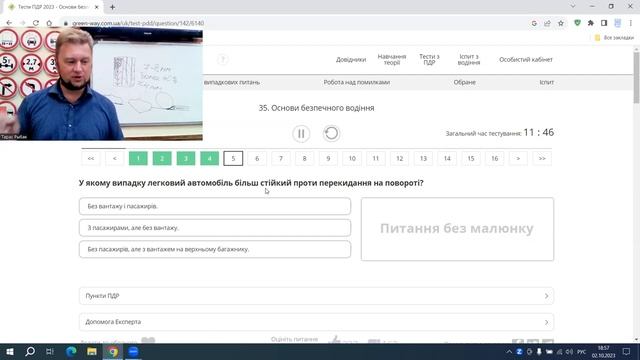Viewport: 640px width, 360px height.
Task: Click the address bar URL
Action: pos(138,23)
